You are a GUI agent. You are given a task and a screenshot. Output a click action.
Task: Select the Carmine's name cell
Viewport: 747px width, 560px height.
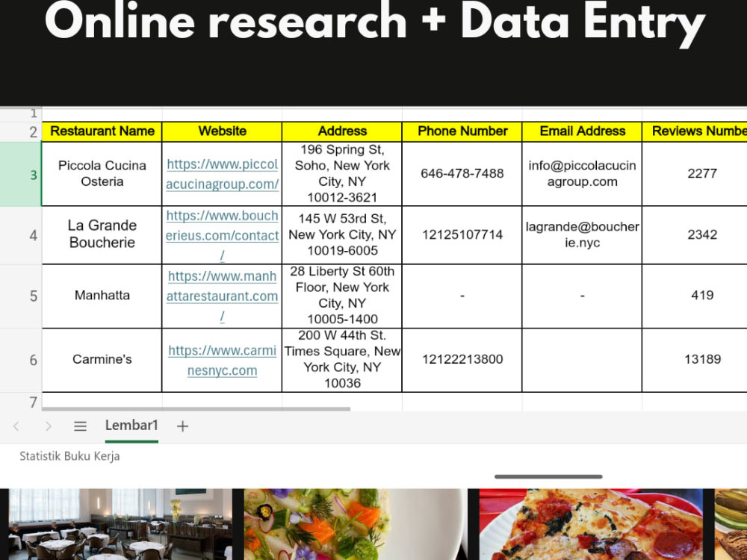[x=102, y=361]
